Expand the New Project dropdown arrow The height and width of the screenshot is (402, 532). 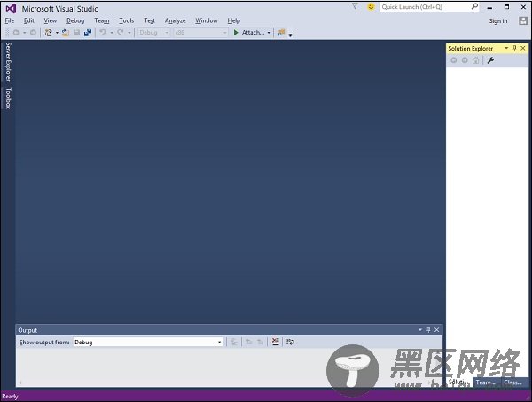click(x=57, y=33)
